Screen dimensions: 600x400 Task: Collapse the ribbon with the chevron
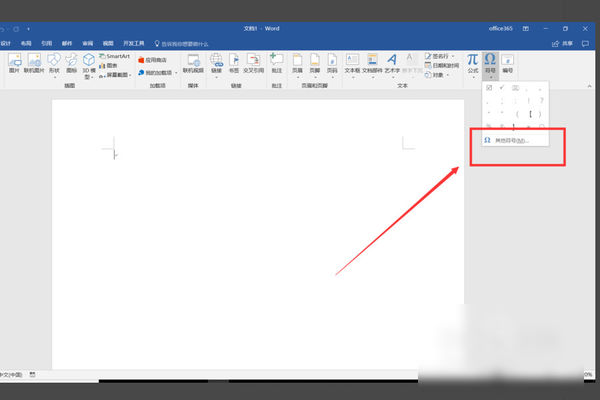pos(589,86)
